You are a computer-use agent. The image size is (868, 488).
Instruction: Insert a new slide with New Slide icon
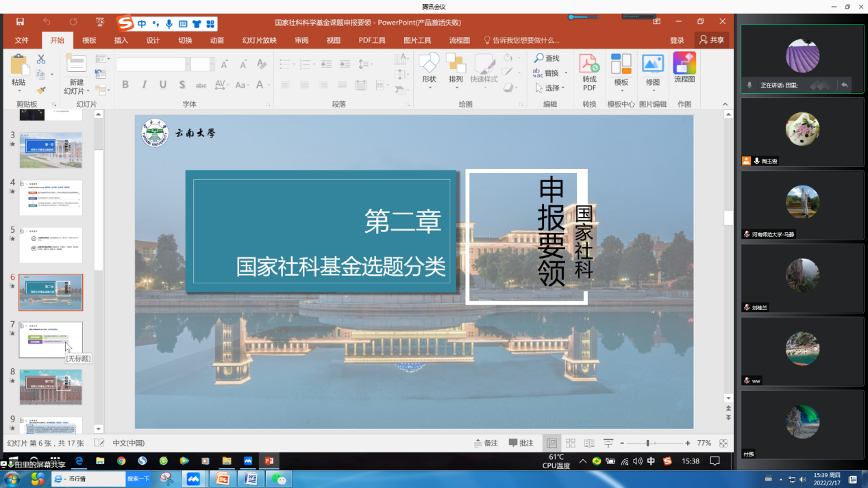[75, 64]
